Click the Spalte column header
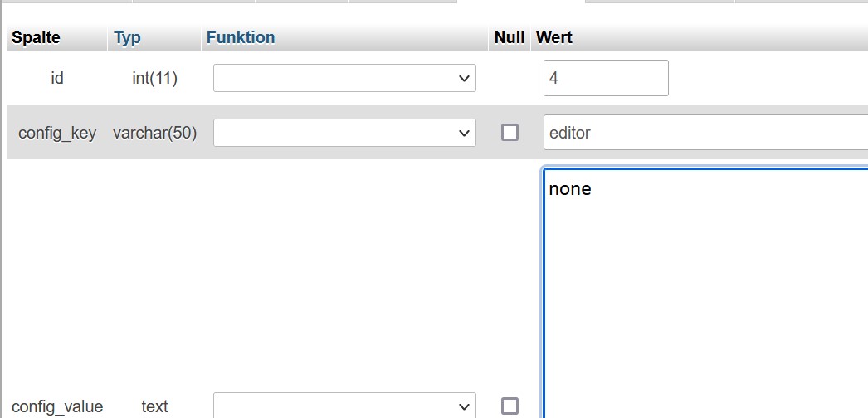This screenshot has height=418, width=868. point(36,37)
